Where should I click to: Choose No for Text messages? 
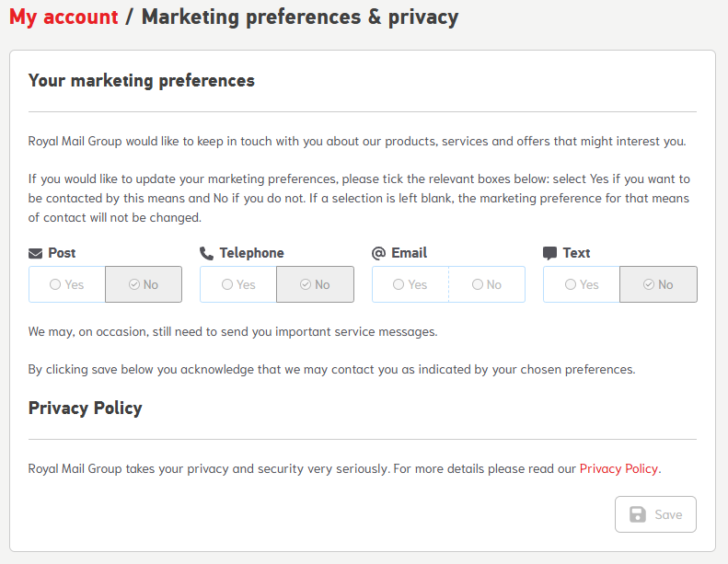pos(658,284)
